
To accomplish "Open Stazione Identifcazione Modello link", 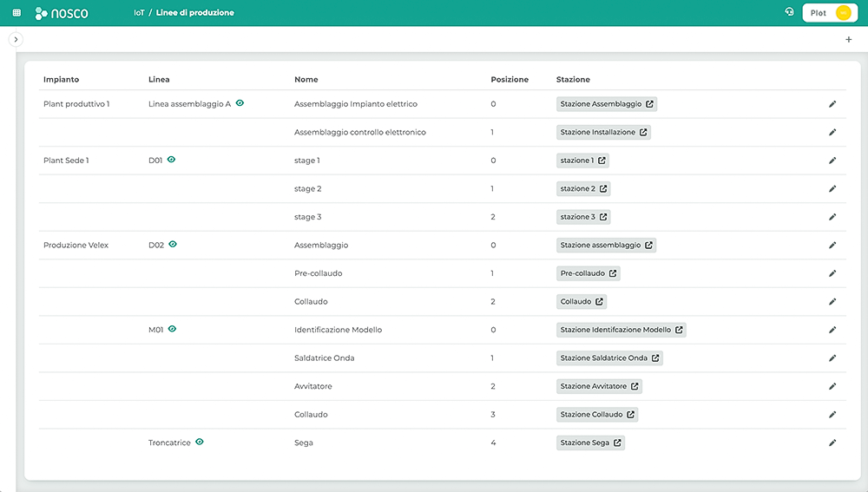I will click(x=621, y=330).
